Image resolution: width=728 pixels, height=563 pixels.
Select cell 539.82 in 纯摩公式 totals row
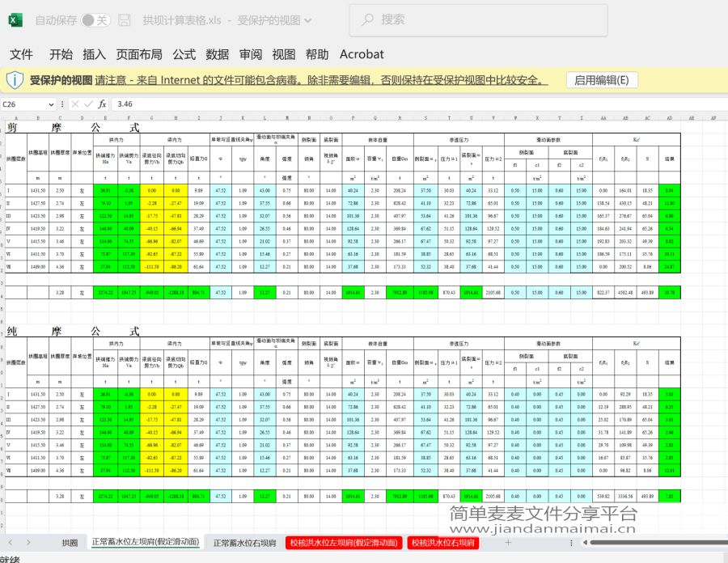[x=603, y=496]
